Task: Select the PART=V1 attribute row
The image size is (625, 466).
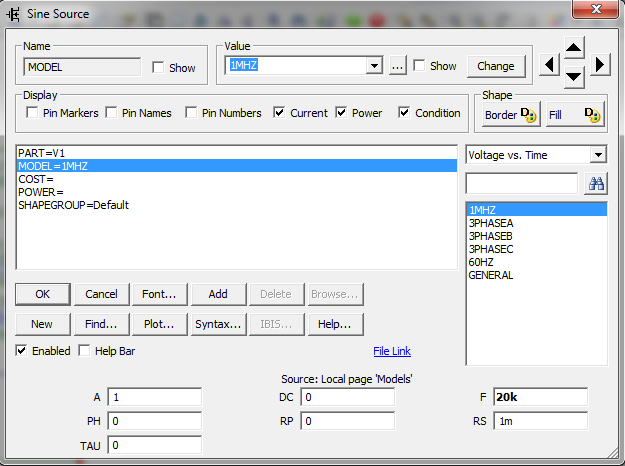Action: tap(237, 153)
